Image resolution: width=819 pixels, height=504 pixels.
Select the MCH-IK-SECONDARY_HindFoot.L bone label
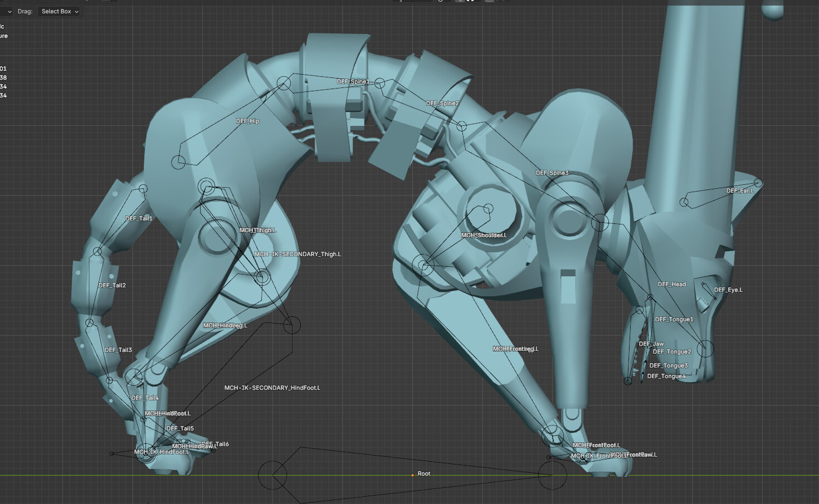coord(272,388)
